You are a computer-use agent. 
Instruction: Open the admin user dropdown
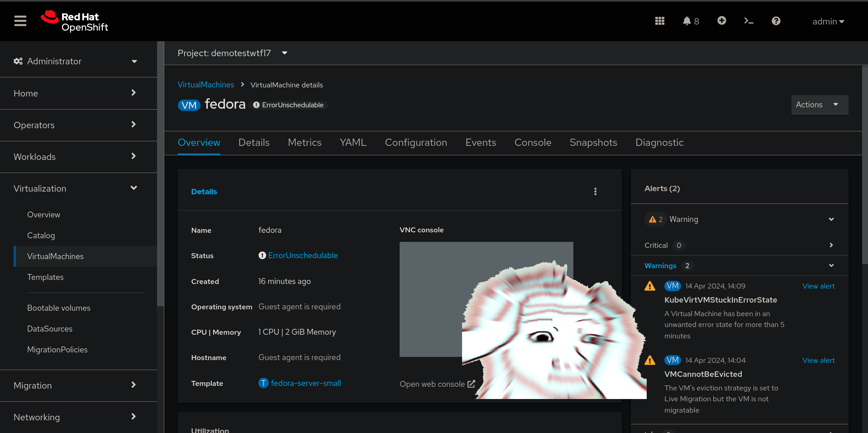(828, 21)
